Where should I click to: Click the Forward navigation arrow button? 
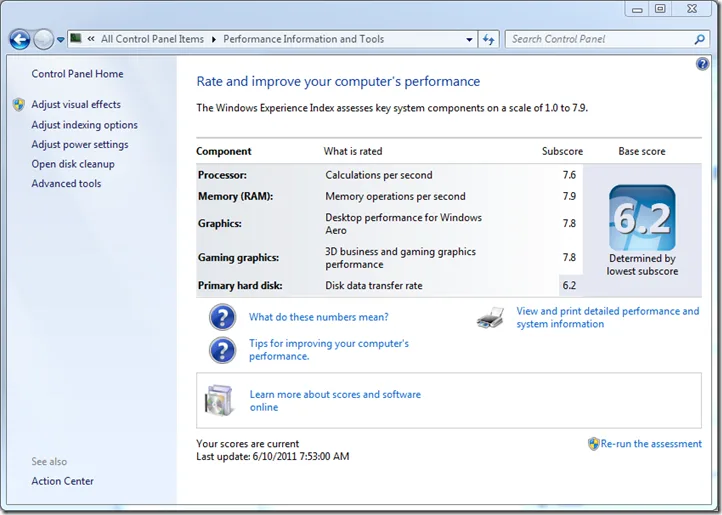(43, 40)
